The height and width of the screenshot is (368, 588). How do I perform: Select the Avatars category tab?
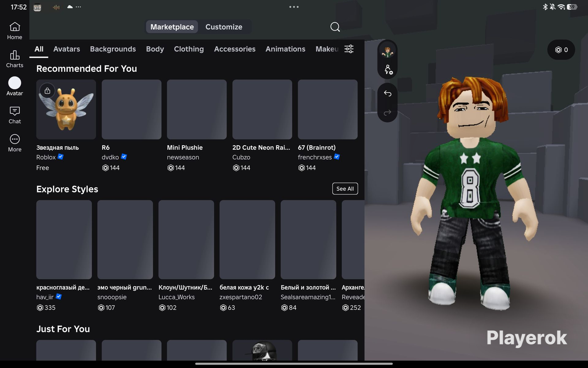click(67, 49)
